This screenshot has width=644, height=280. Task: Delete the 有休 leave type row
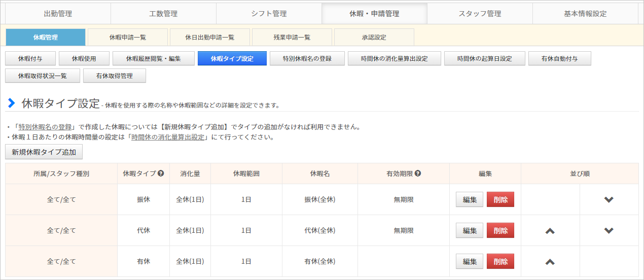point(500,262)
